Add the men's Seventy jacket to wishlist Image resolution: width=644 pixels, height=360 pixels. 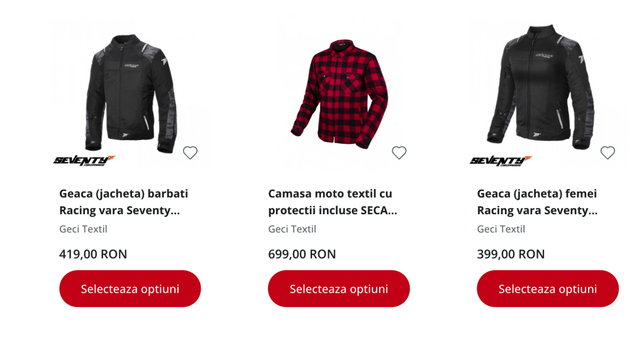[190, 153]
